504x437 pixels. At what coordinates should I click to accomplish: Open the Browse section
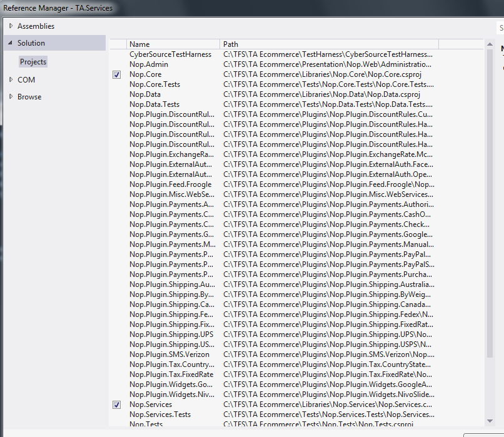pos(29,97)
